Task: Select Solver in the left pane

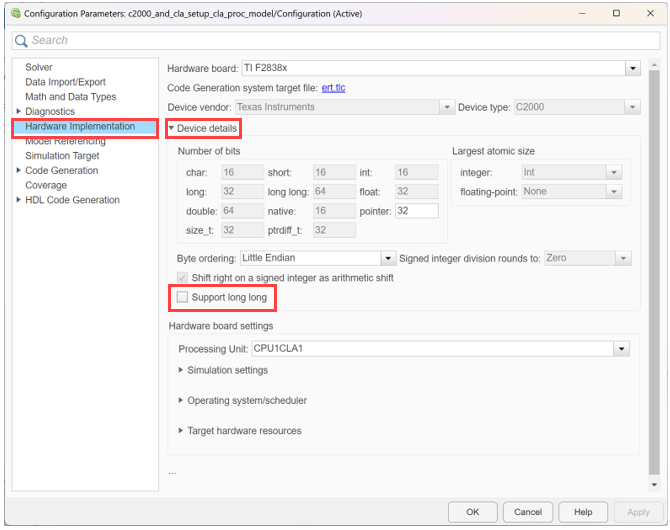Action: click(x=39, y=67)
